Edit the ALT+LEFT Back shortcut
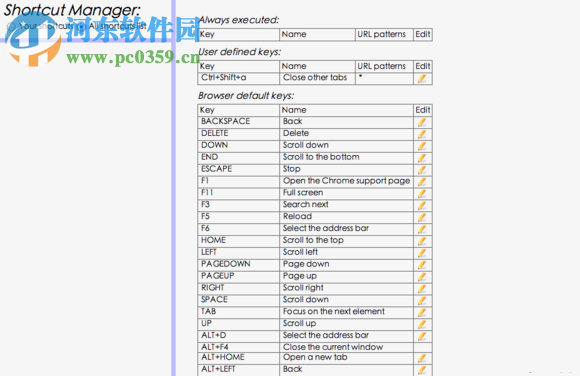The height and width of the screenshot is (376, 580). coord(422,370)
